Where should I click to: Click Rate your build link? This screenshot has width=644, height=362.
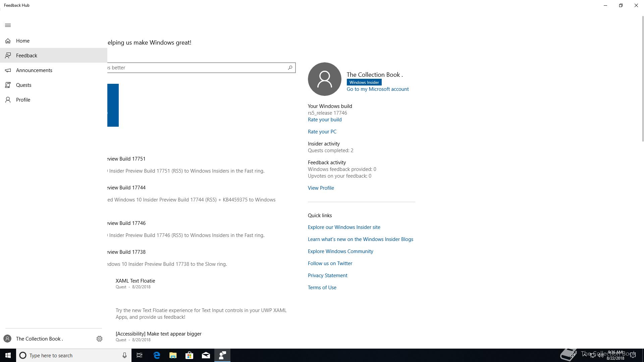pyautogui.click(x=325, y=120)
